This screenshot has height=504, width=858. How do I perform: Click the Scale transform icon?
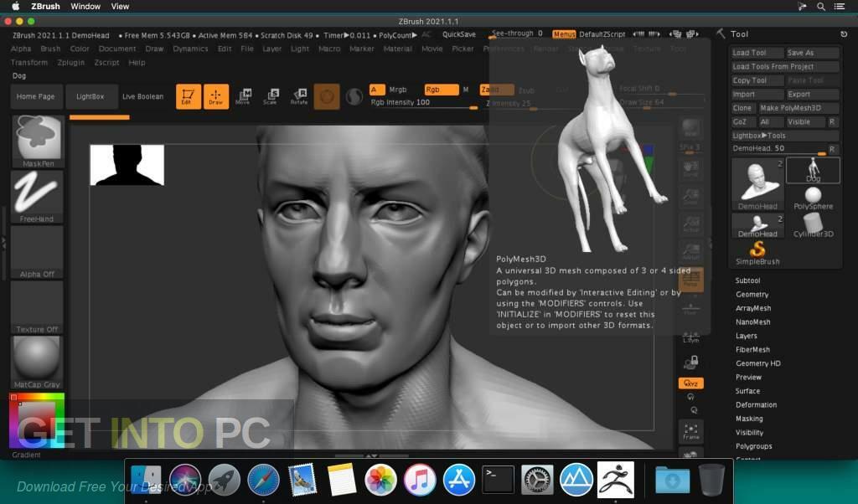[x=271, y=96]
